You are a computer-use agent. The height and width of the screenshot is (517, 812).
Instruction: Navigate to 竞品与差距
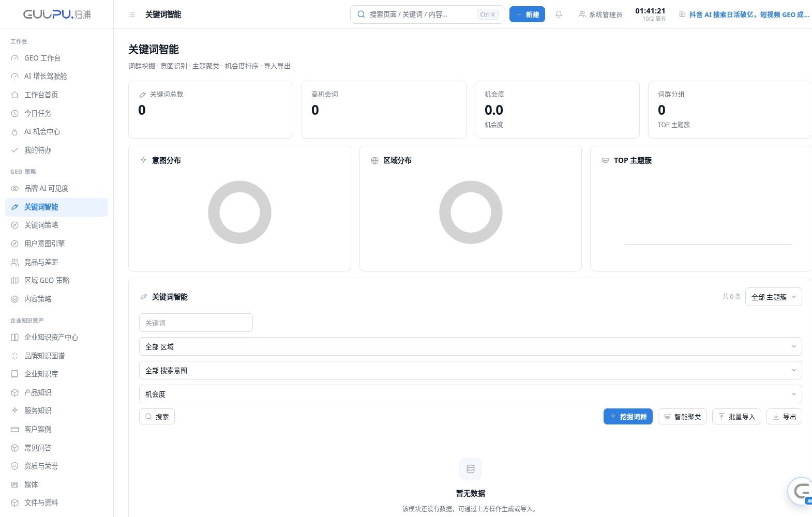pos(56,262)
